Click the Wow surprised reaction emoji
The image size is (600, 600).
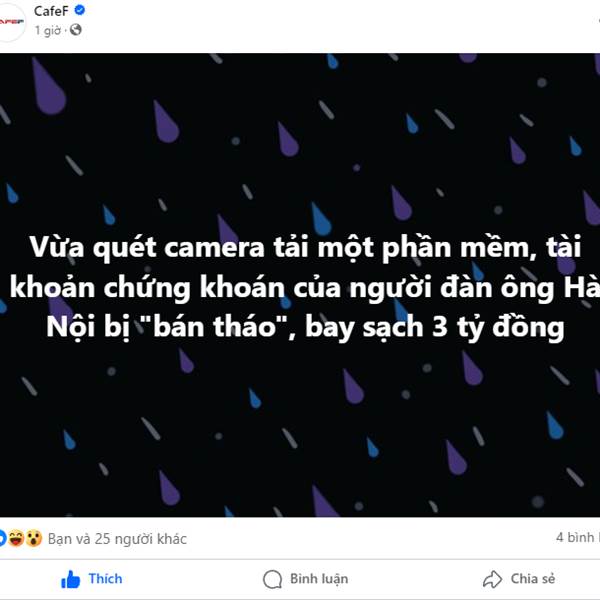pos(34,538)
